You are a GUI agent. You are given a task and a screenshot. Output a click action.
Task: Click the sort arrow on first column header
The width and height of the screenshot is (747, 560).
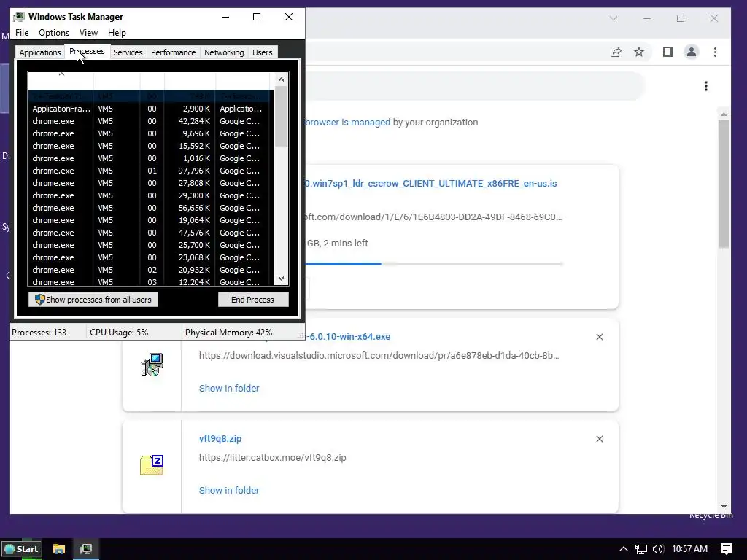(x=61, y=74)
